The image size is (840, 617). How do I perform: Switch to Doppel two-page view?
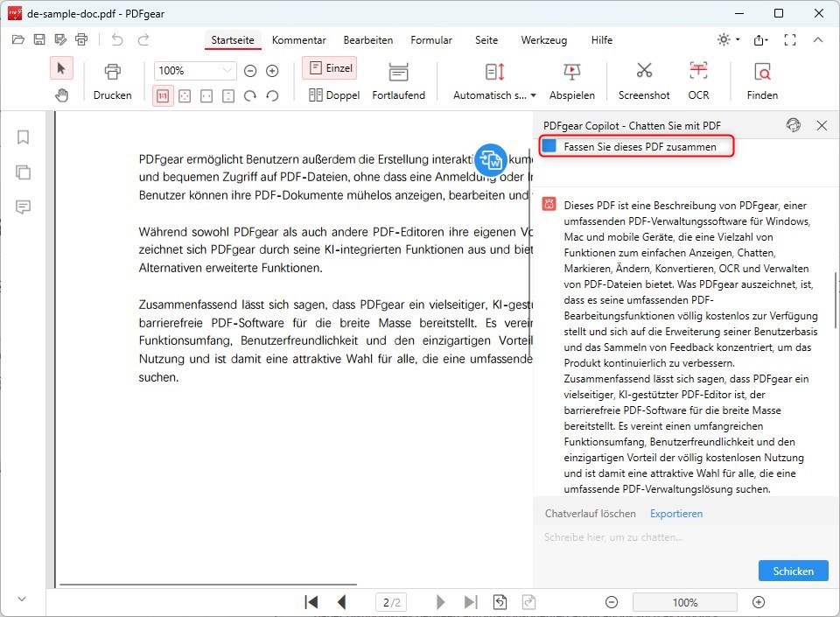point(334,95)
